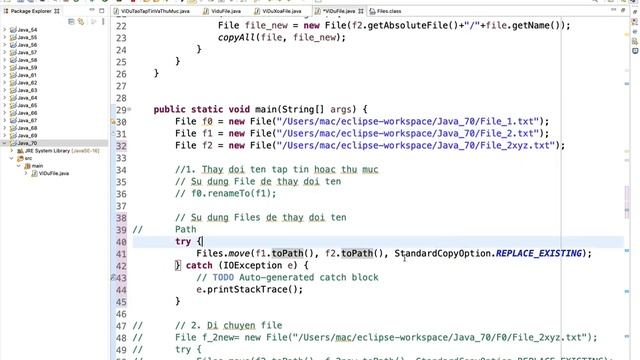Image resolution: width=640 pixels, height=360 pixels.
Task: Click overview ruler marker beside line 41
Action: (627, 251)
